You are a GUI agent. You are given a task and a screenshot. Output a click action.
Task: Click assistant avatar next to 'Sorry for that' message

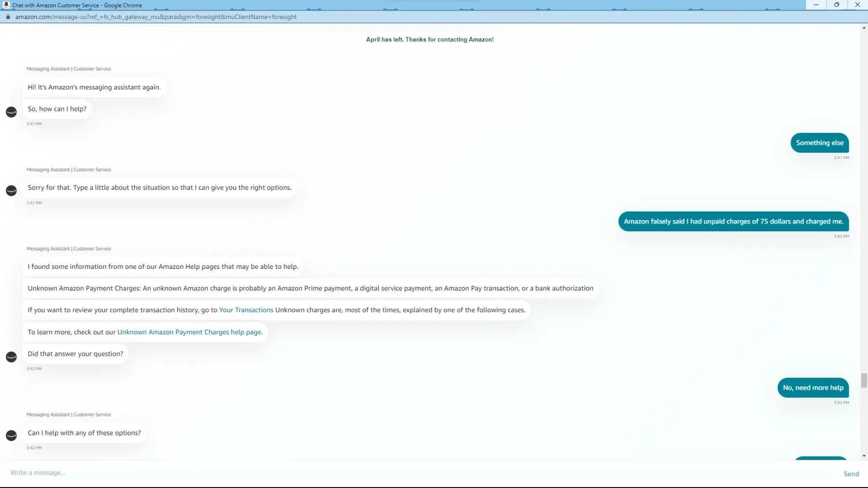[x=11, y=191]
